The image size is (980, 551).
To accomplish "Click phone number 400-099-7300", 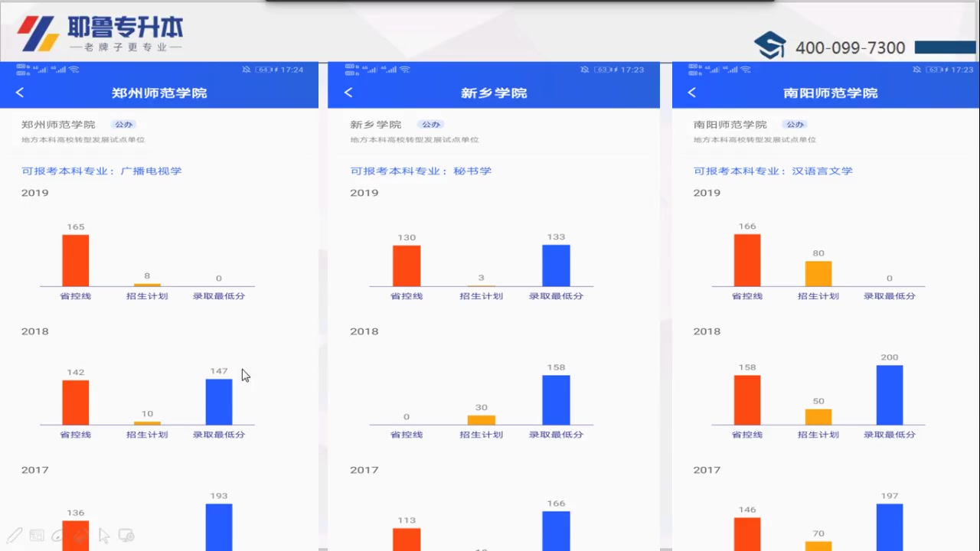I will (x=850, y=47).
